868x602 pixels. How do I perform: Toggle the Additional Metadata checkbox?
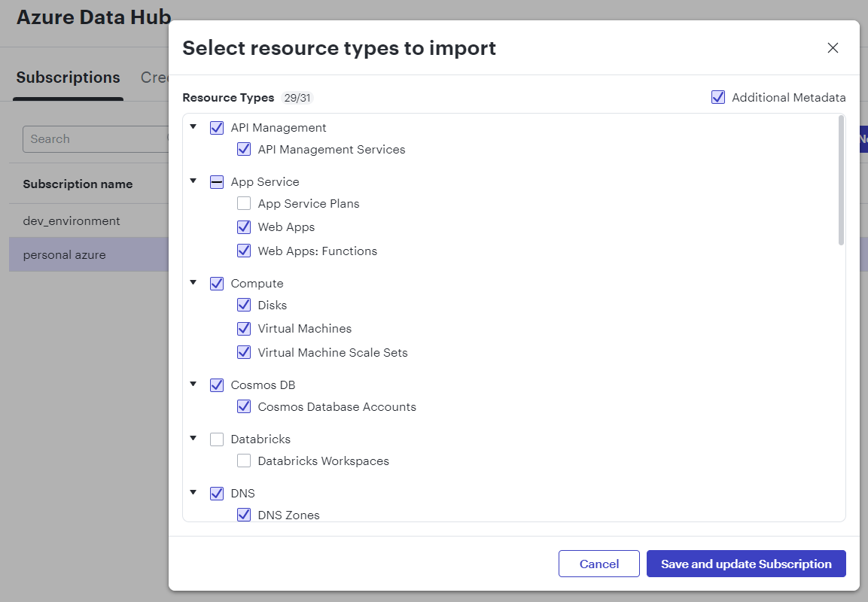[718, 97]
